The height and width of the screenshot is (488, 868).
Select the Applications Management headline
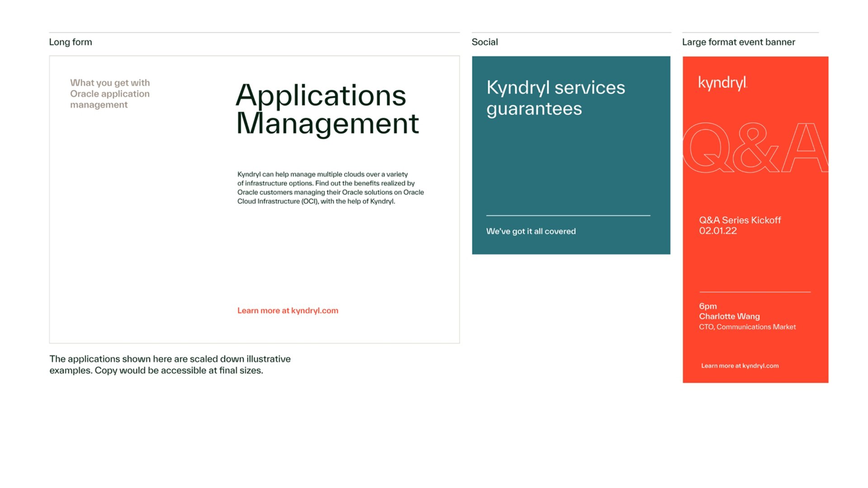(327, 109)
